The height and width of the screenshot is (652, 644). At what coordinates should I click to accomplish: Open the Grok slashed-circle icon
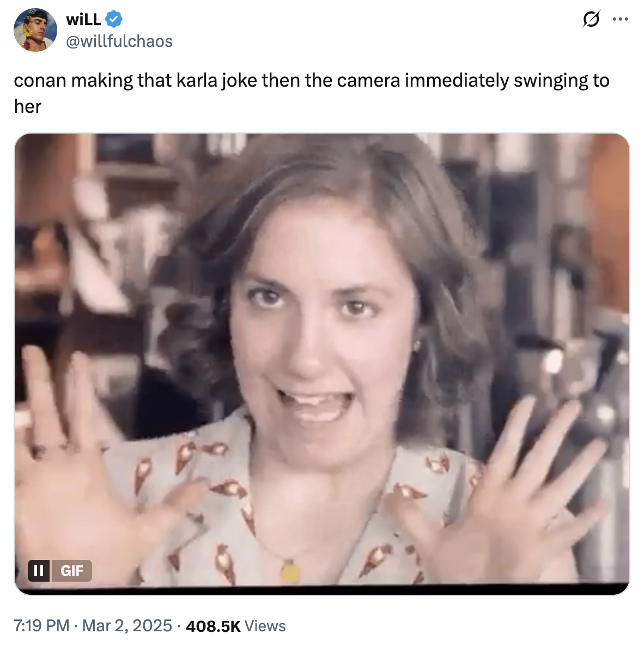point(590,20)
